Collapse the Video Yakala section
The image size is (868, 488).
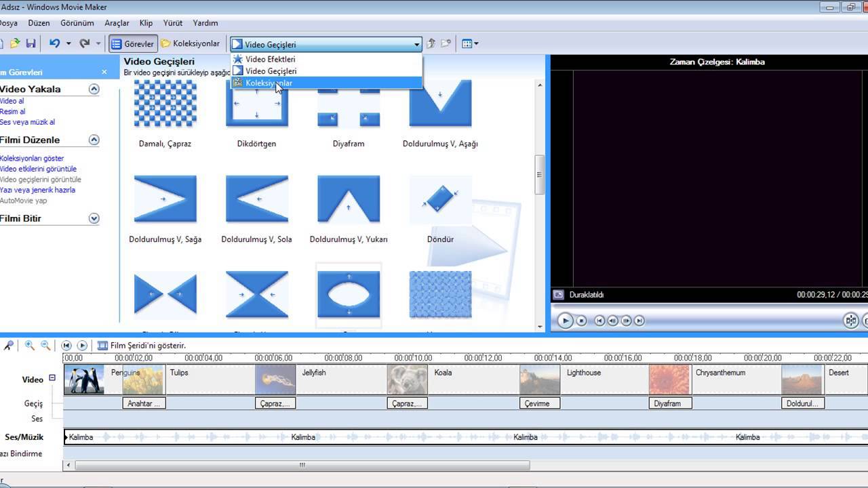pos(94,89)
